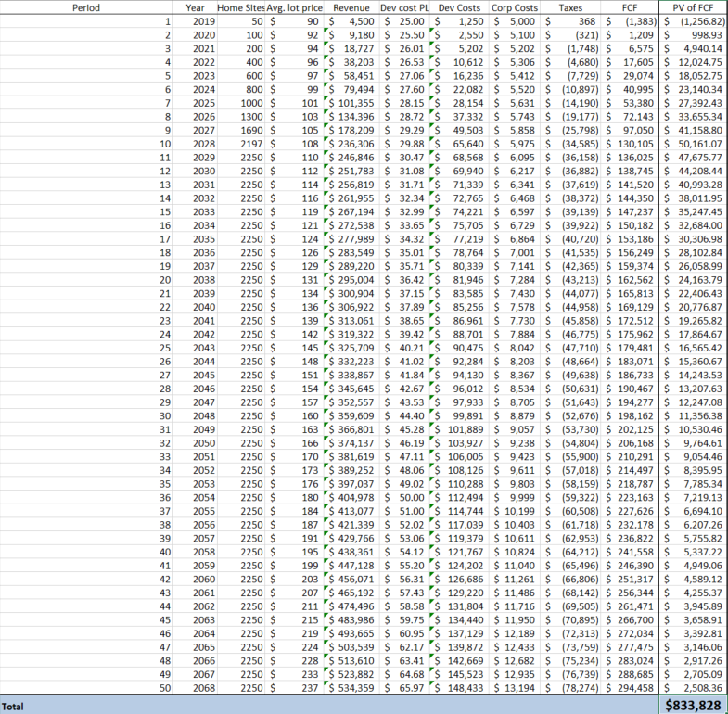The image size is (728, 714).
Task: Click the Dev cost PL header
Action: [x=404, y=7]
